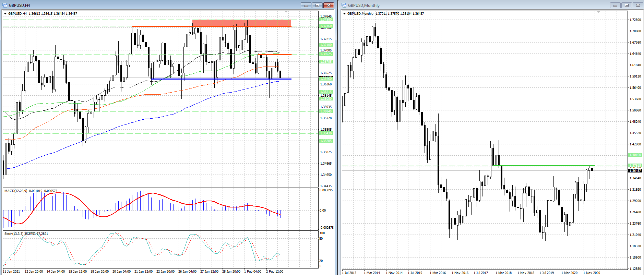This screenshot has height=275, width=644.
Task: Minimize the GBPUSD,Monthly chart window
Action: point(615,5)
